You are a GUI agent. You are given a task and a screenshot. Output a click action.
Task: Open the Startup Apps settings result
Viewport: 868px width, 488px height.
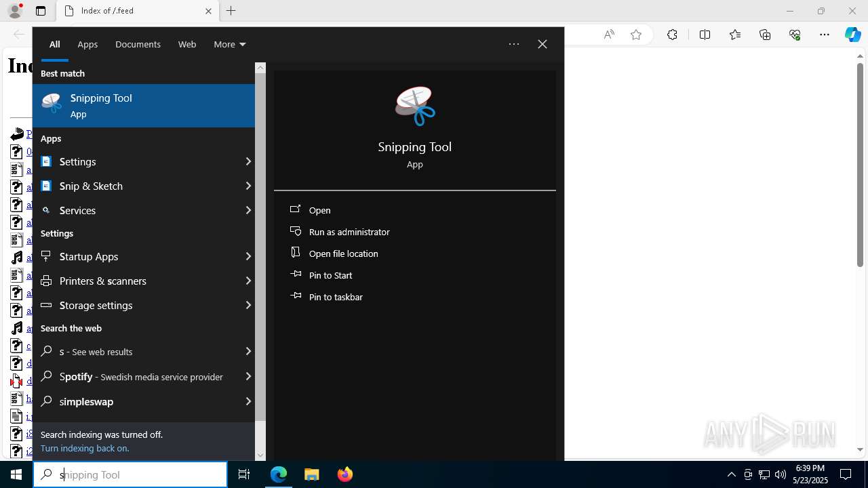pos(143,256)
